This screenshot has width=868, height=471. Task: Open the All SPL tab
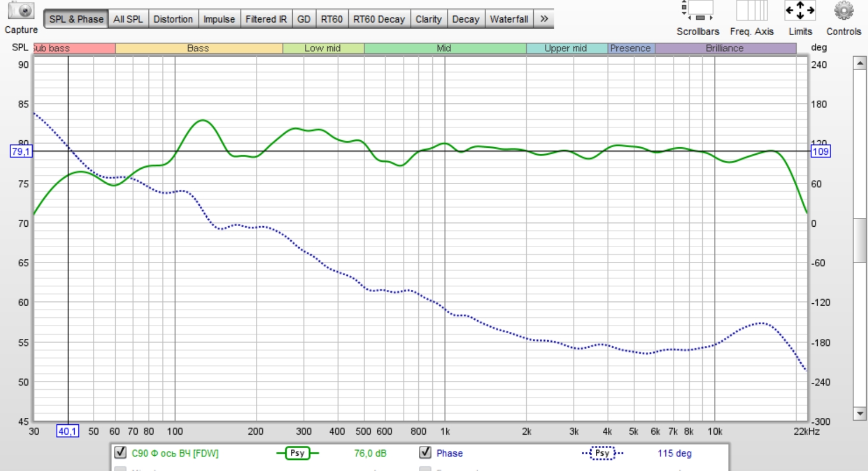point(128,19)
